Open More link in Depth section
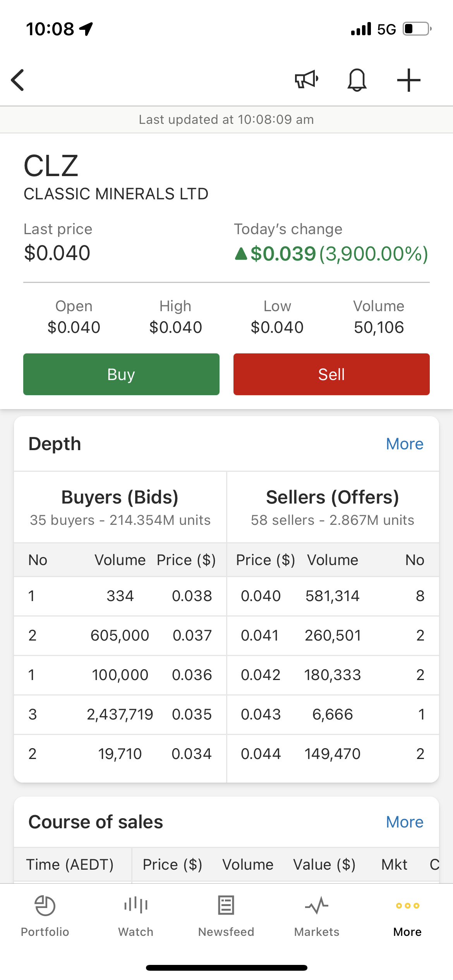Image resolution: width=453 pixels, height=980 pixels. (x=405, y=444)
